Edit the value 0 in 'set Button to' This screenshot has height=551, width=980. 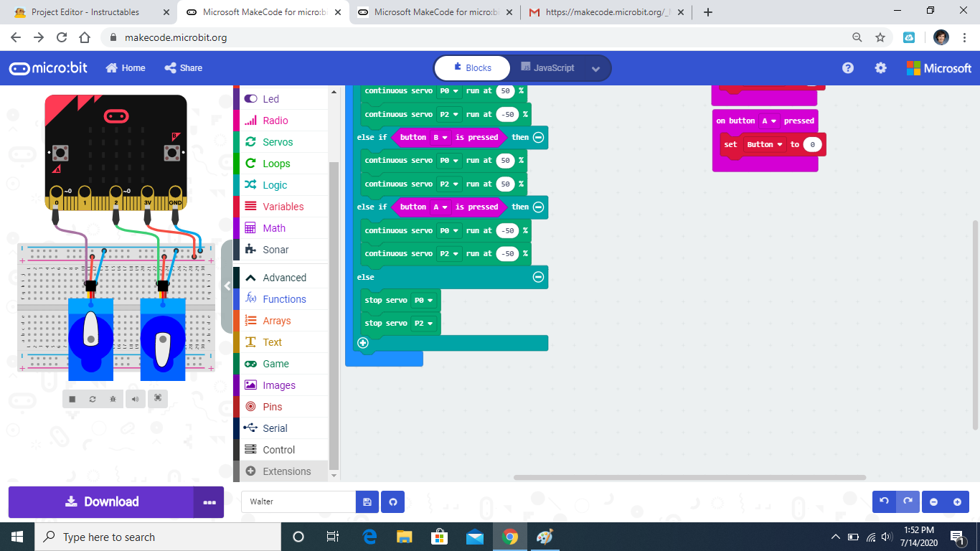tap(812, 144)
